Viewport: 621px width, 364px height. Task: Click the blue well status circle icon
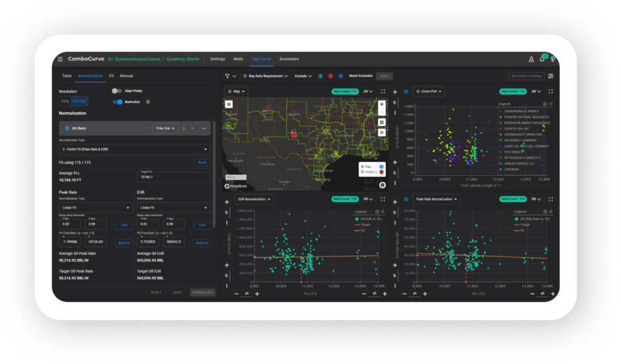pos(341,76)
